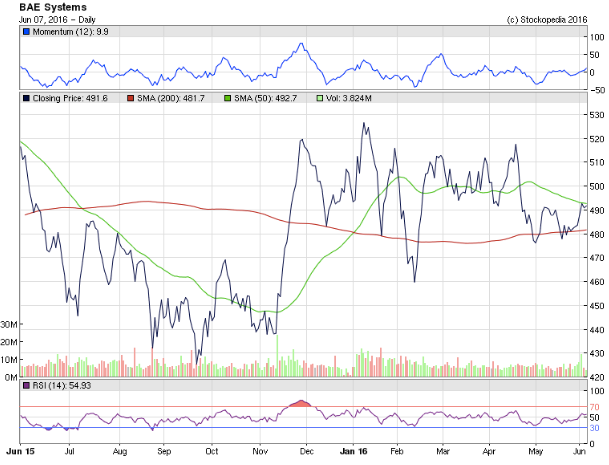609x465 pixels.
Task: Click the 'RSI (14): 54.93' label
Action: click(62, 386)
